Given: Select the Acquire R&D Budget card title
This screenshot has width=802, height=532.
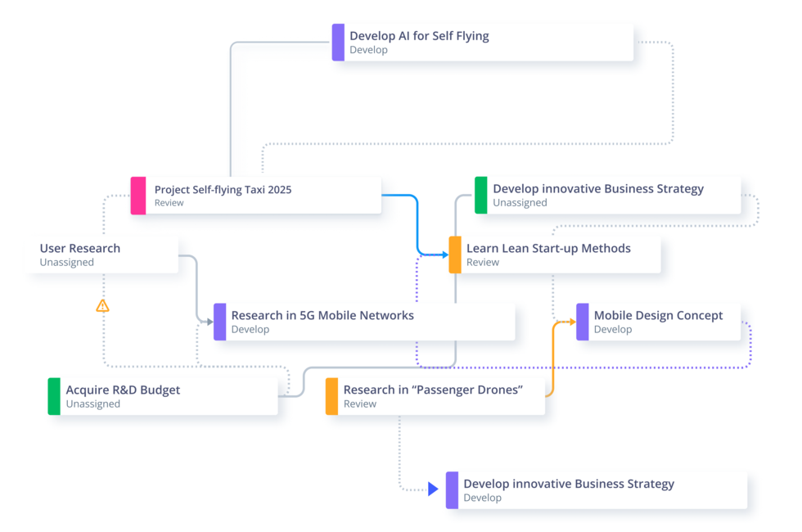Looking at the screenshot, I should (123, 390).
